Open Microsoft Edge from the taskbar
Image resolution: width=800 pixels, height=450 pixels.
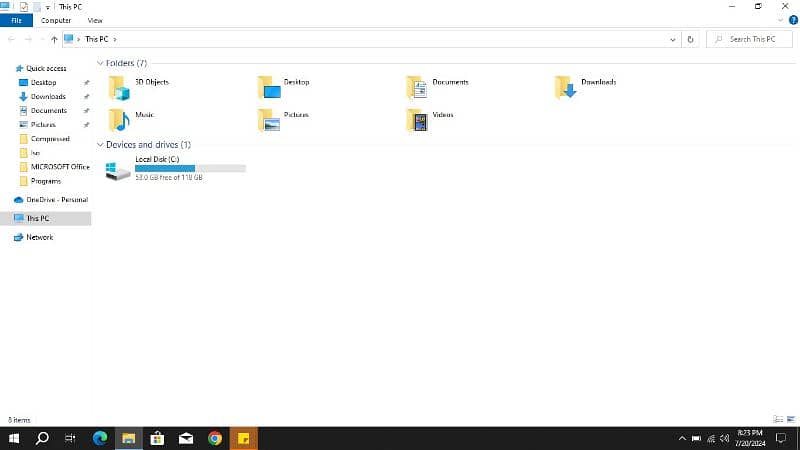pyautogui.click(x=100, y=438)
